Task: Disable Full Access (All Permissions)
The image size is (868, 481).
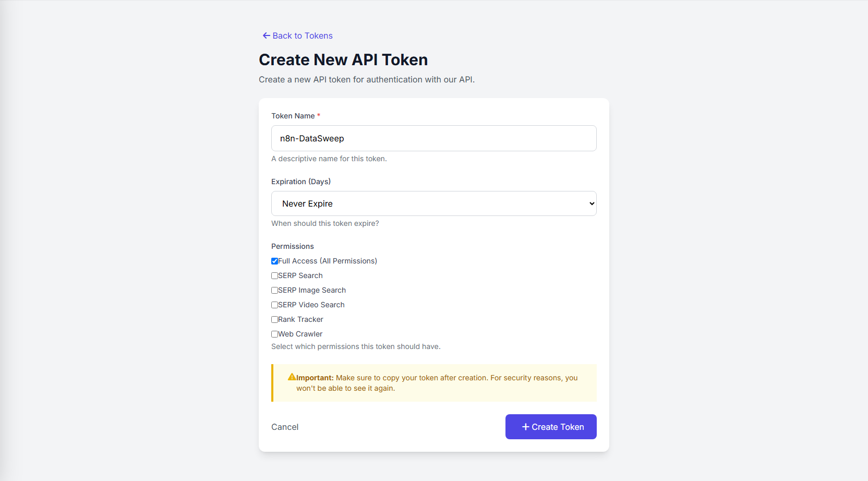Action: 275,261
